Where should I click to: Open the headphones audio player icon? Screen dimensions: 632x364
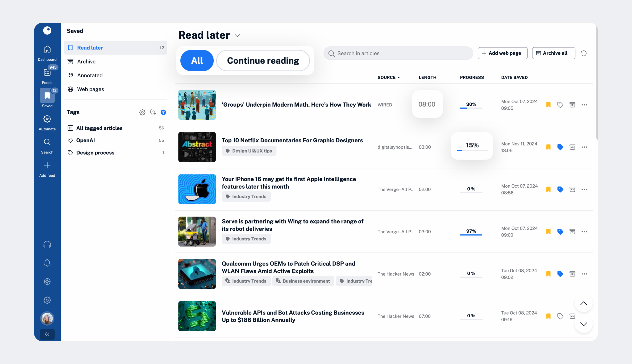click(x=47, y=244)
